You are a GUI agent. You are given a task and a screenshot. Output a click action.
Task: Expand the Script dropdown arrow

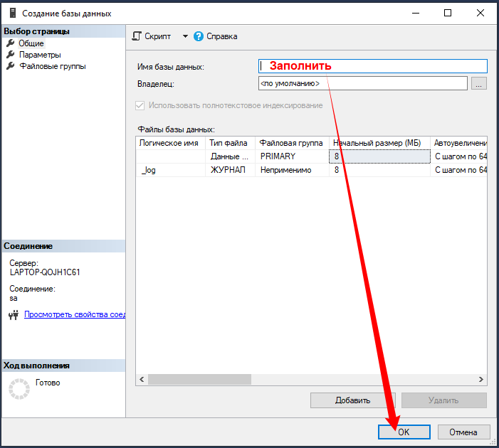185,36
